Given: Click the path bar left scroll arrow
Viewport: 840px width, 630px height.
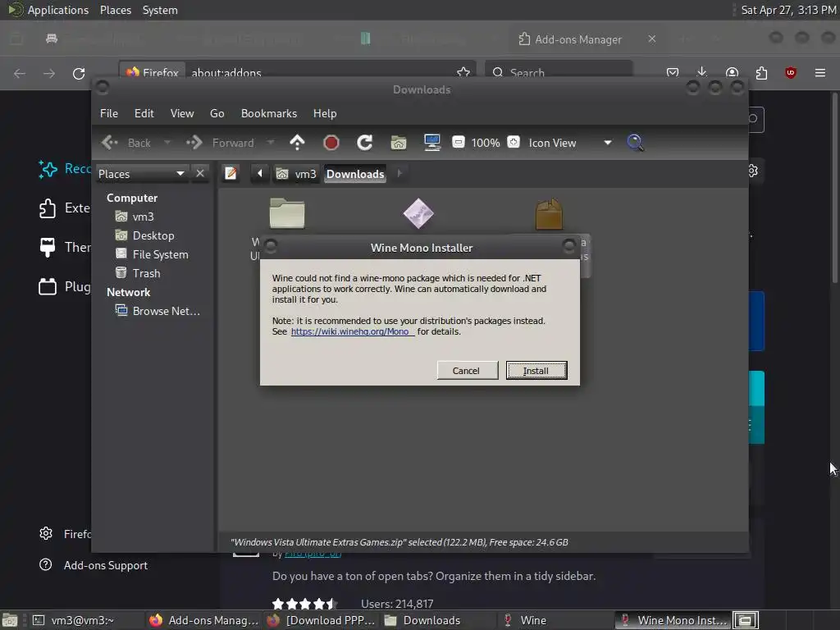Looking at the screenshot, I should click(x=260, y=174).
